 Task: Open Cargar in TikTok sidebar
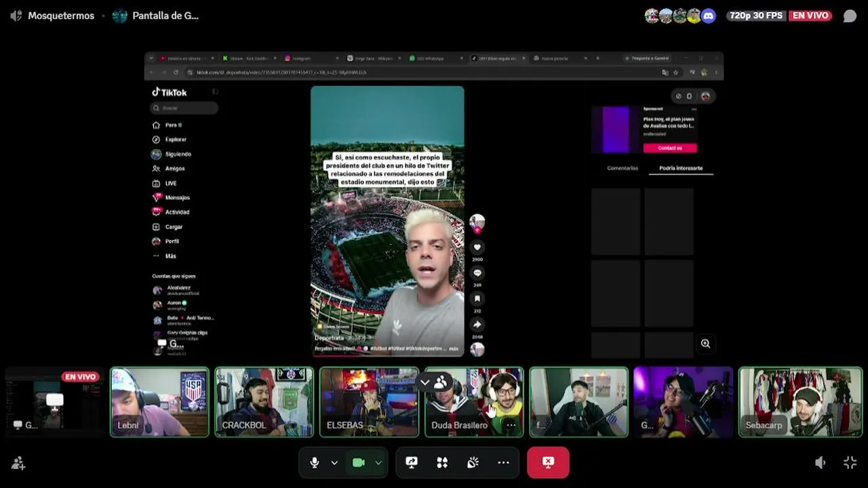[x=167, y=227]
